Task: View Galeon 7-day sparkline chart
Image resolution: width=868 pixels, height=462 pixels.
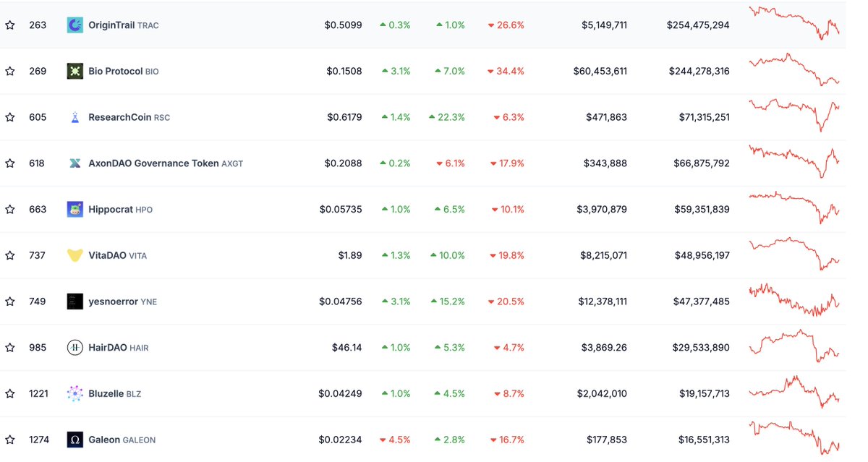Action: [x=794, y=438]
